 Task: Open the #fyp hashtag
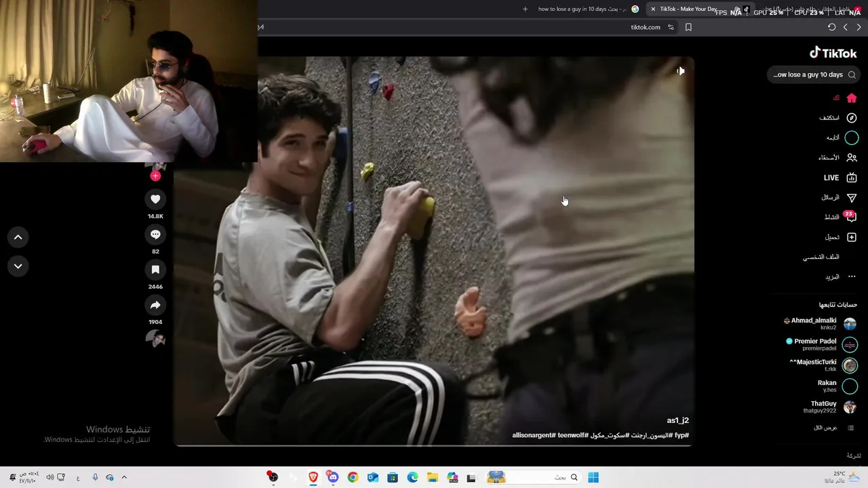[681, 435]
